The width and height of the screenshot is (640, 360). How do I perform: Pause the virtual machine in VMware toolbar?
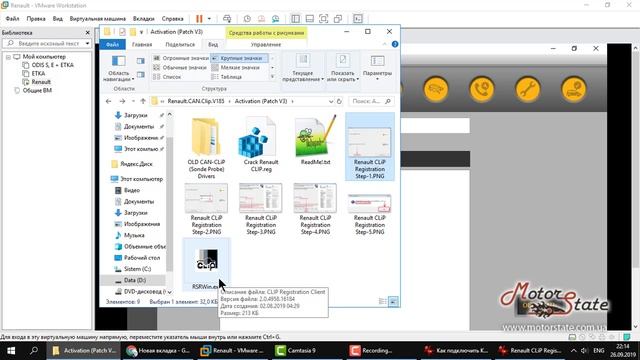[x=199, y=19]
